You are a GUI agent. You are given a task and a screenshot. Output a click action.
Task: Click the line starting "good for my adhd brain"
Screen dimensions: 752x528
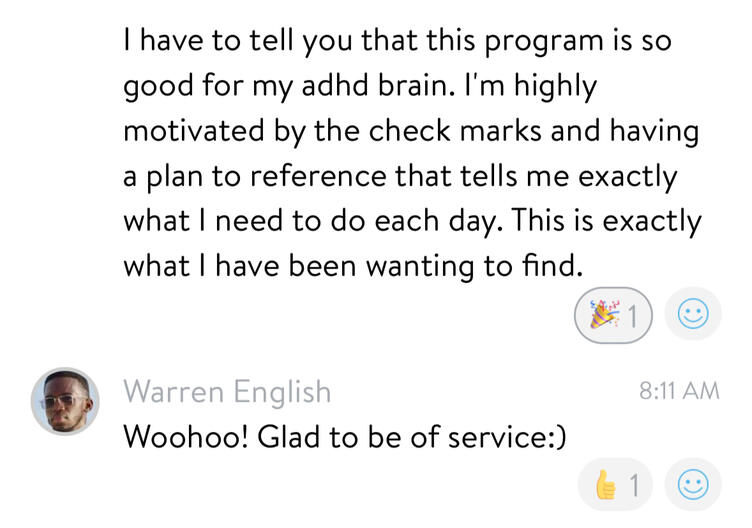359,86
